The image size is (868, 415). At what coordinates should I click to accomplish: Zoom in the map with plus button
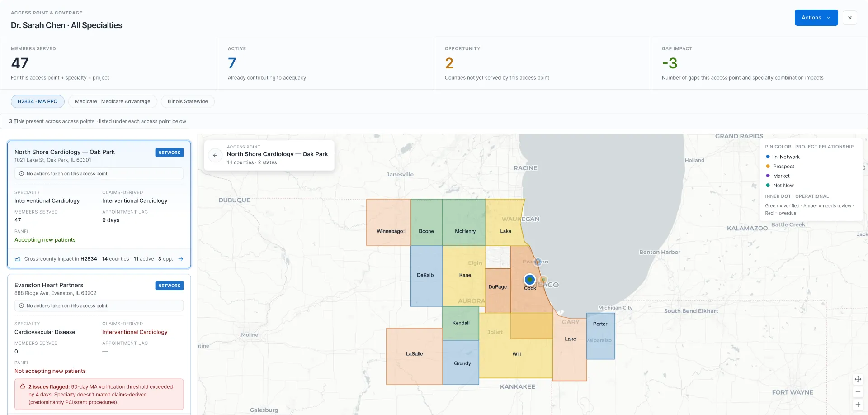coord(858,405)
